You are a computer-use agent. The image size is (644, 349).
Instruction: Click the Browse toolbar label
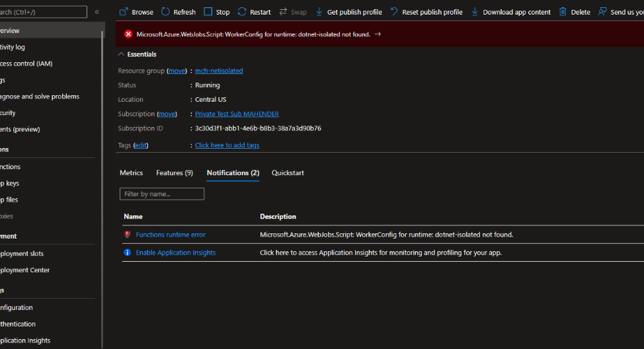tap(143, 12)
